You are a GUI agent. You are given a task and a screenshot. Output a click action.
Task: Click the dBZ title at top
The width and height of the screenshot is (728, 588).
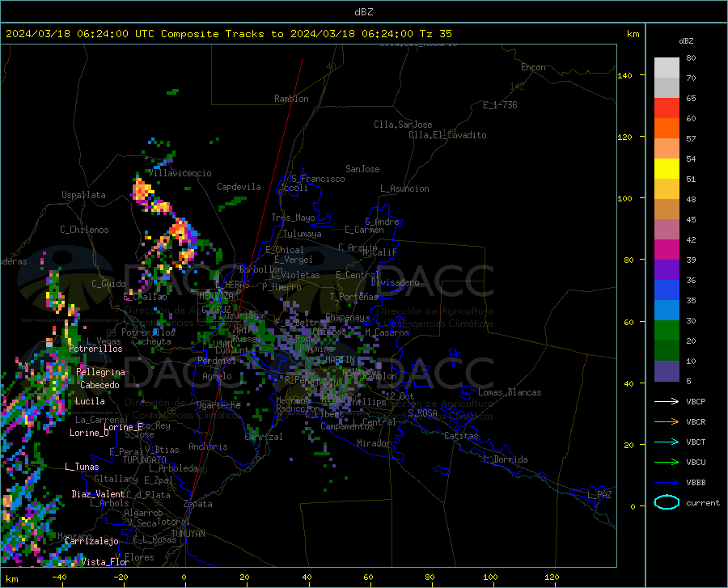click(x=363, y=11)
